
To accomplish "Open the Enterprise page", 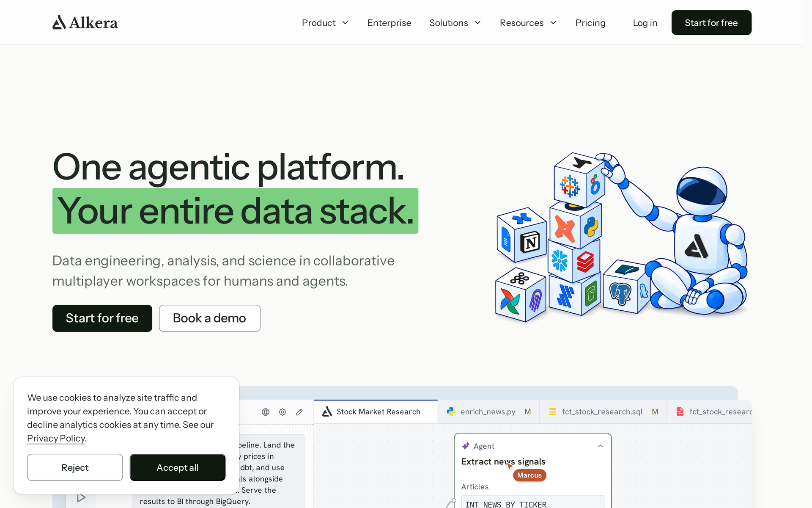I will (389, 23).
